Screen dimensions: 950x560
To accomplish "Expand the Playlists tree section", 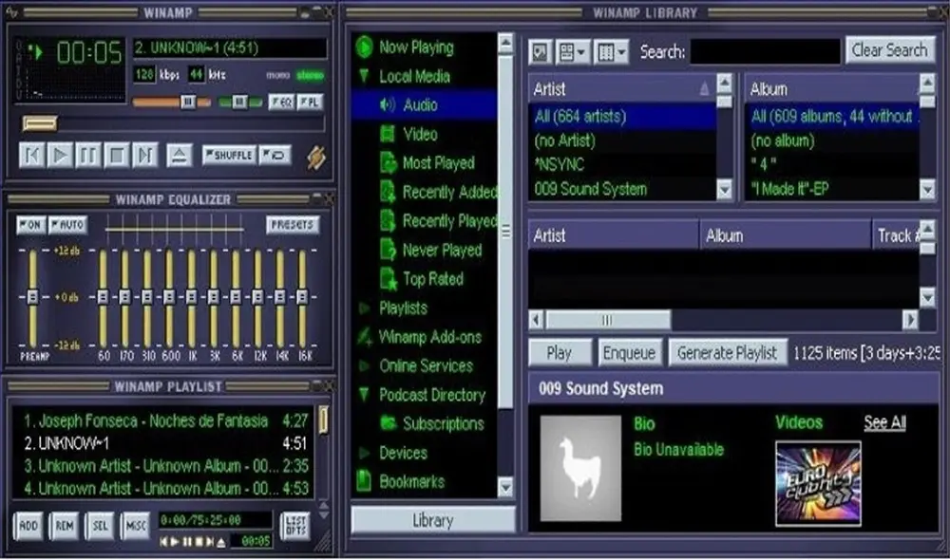I will (365, 308).
